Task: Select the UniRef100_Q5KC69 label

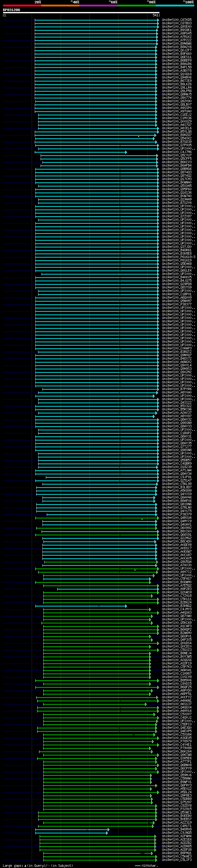Action: click(x=177, y=623)
